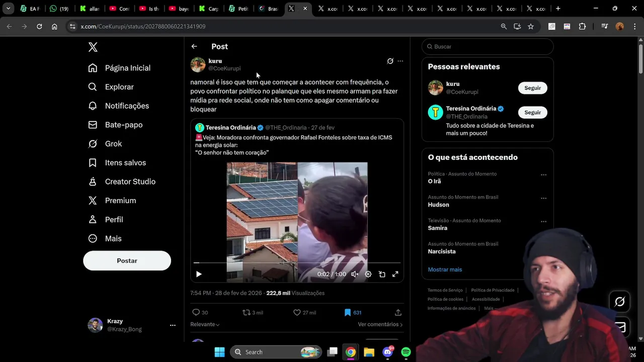Screen dimensions: 644x362
Task: Click the Buscar search field
Action: (488, 47)
